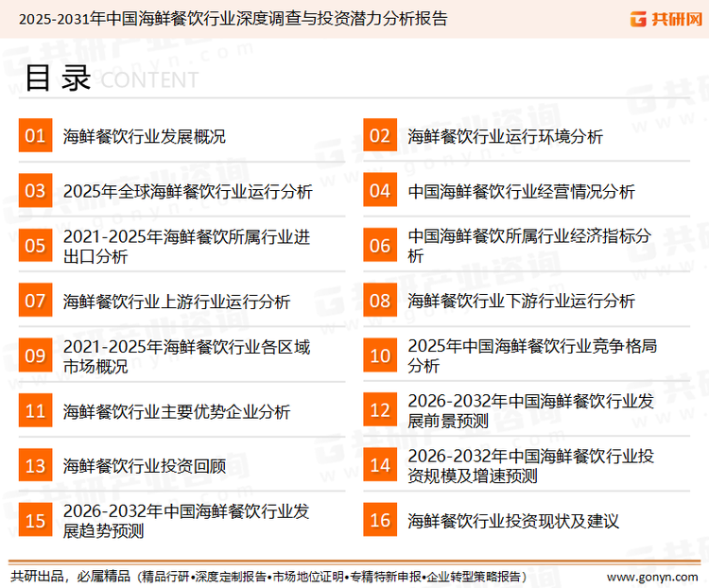The image size is (709, 588).
Task: Select entry 2025年中国海鲜餐饮行业竞争格局分析
Action: (532, 355)
